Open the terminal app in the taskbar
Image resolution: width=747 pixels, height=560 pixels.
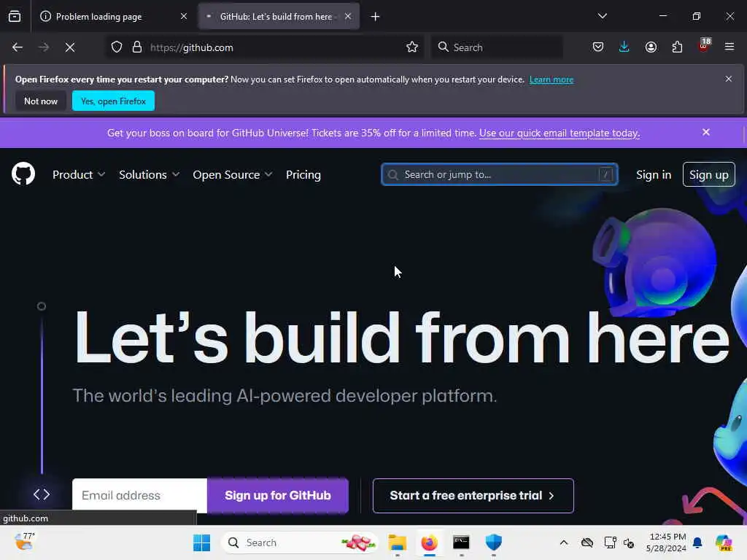tap(461, 542)
